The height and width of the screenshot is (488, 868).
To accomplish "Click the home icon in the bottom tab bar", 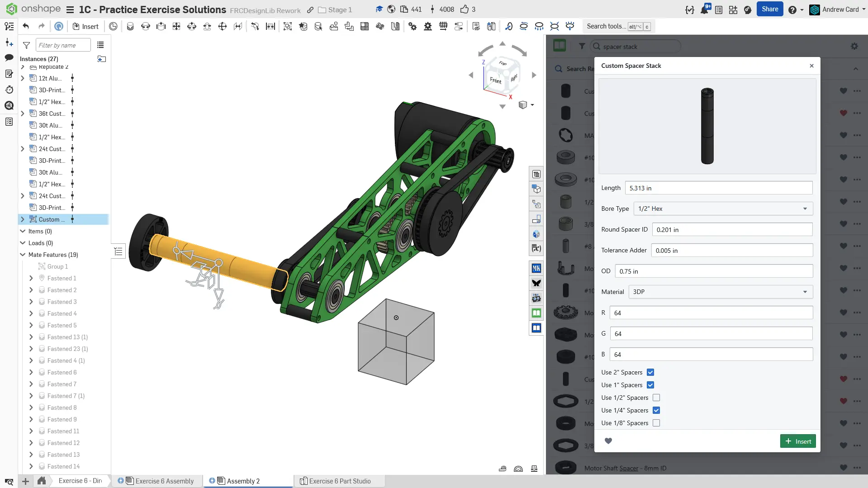I will 42,481.
